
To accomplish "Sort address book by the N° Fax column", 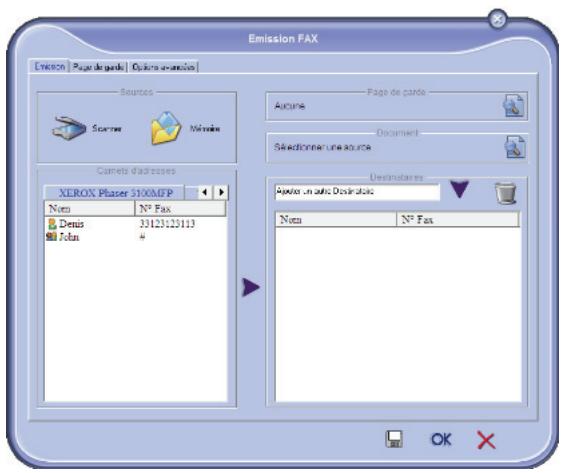I will pos(180,209).
